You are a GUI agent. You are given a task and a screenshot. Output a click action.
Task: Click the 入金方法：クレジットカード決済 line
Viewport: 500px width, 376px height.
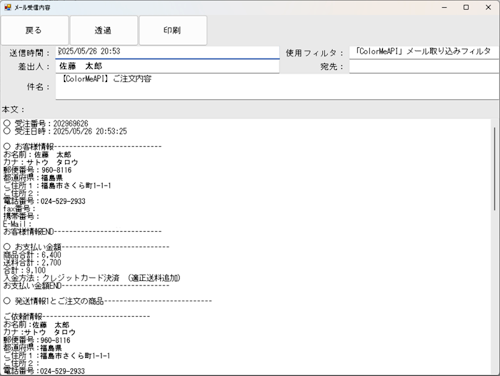pos(92,278)
